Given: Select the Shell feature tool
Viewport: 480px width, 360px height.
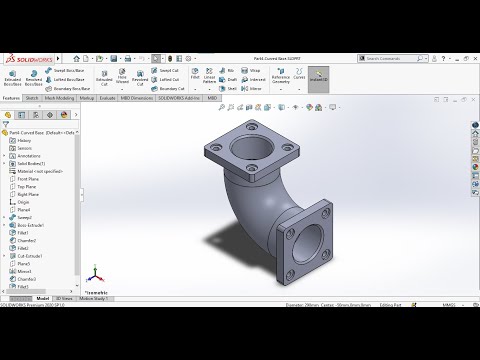Looking at the screenshot, I should pos(228,89).
